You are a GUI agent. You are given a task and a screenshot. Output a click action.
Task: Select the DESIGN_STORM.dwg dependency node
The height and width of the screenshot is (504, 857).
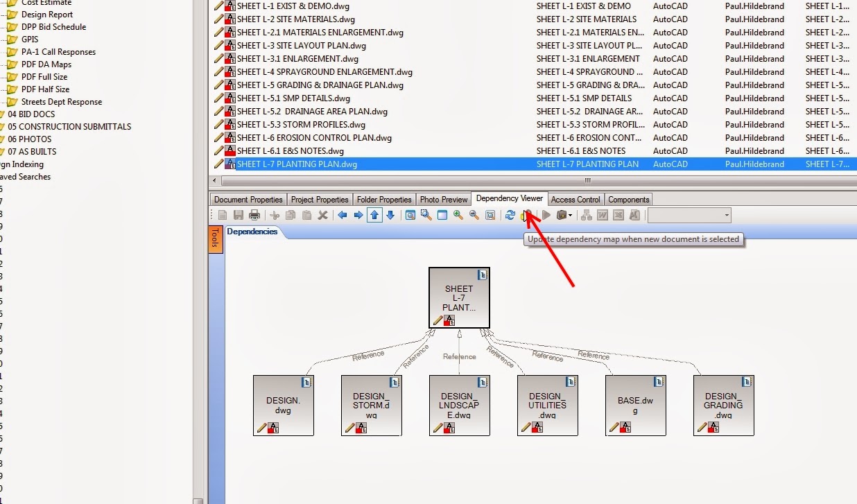(371, 406)
